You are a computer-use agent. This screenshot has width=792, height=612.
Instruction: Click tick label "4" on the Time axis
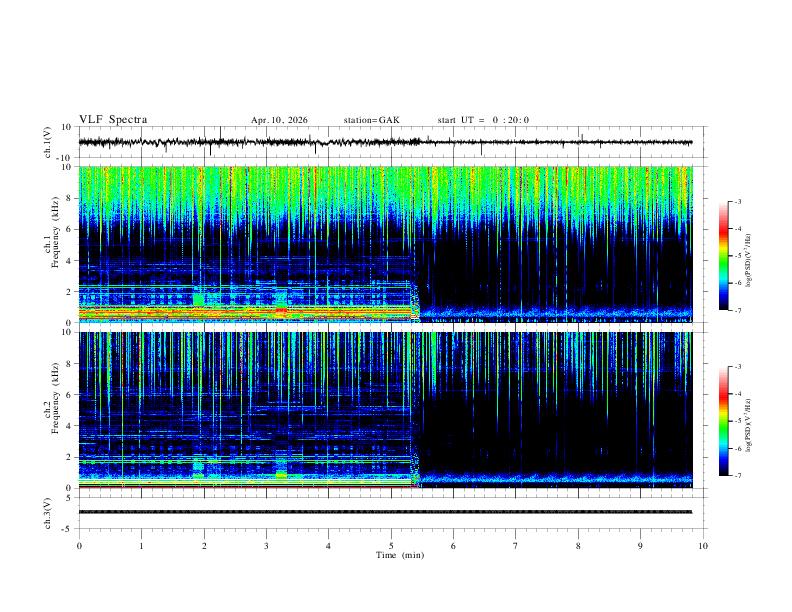click(328, 546)
